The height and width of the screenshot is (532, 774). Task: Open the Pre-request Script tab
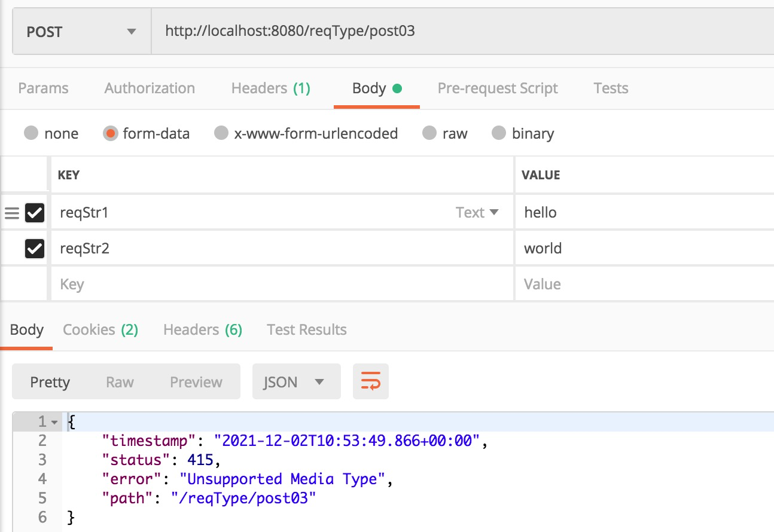pyautogui.click(x=498, y=88)
